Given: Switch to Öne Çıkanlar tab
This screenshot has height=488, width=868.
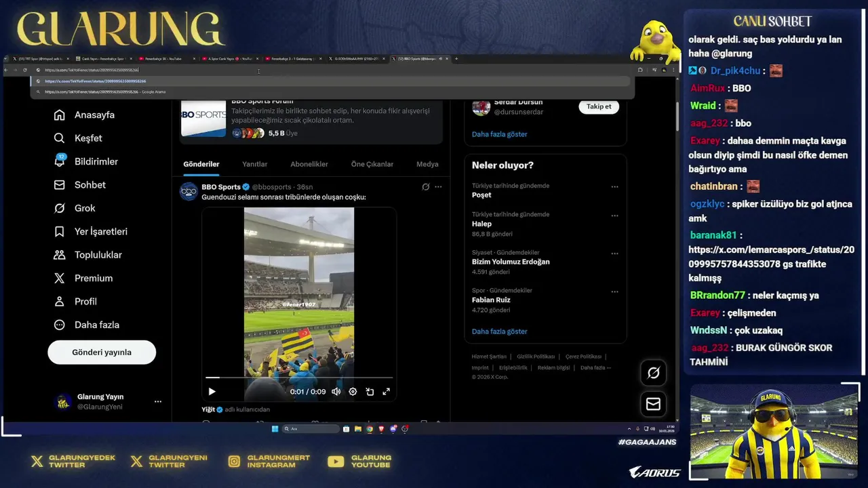Looking at the screenshot, I should coord(372,164).
